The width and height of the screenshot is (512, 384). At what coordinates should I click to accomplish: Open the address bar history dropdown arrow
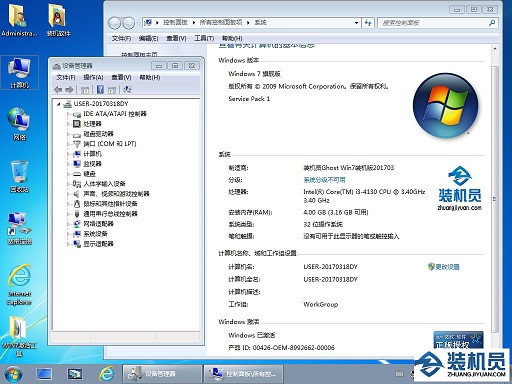pos(356,23)
